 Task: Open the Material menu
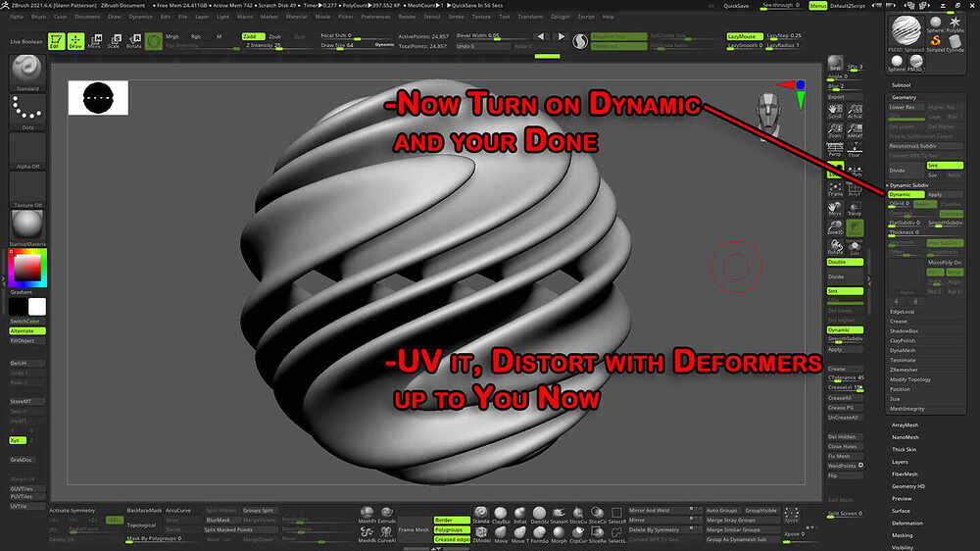click(296, 17)
